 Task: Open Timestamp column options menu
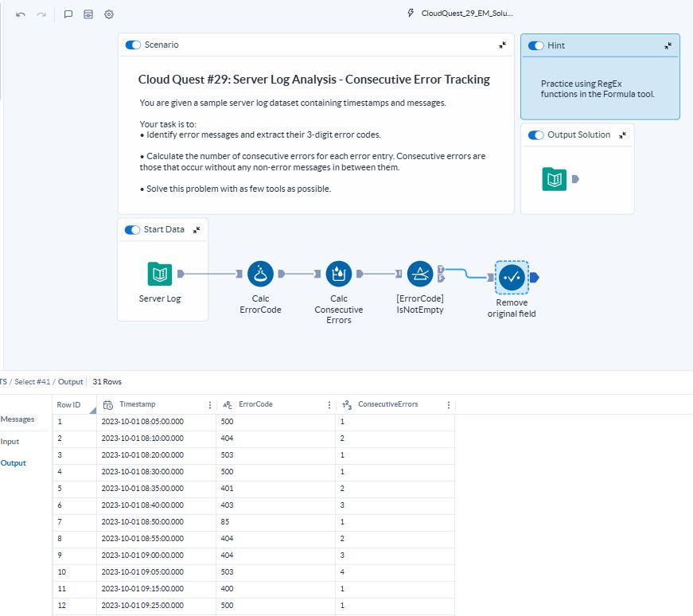pyautogui.click(x=209, y=405)
